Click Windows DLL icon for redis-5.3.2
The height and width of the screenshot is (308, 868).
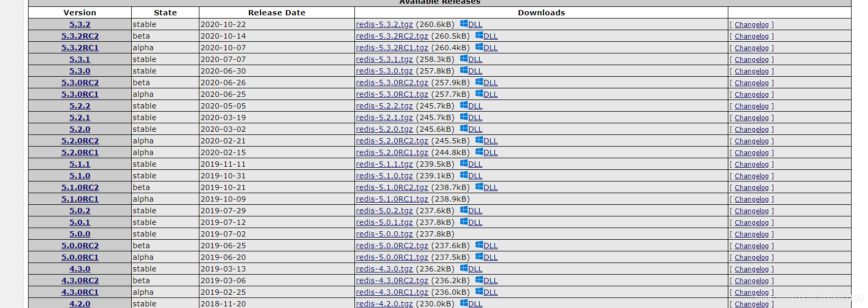[x=464, y=24]
